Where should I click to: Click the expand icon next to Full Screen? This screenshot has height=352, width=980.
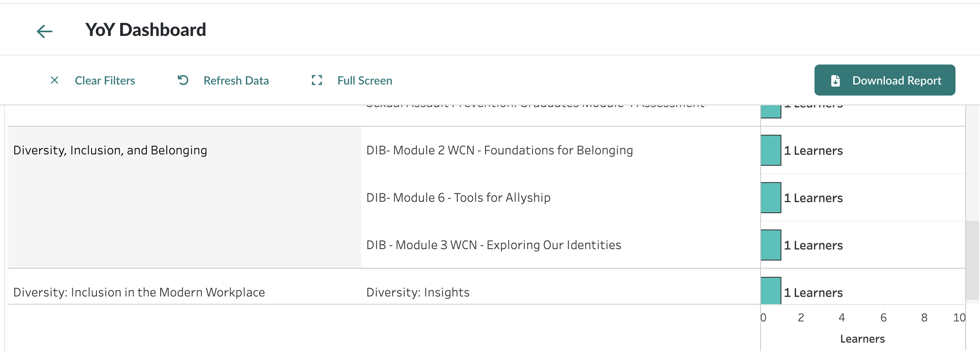click(x=316, y=80)
